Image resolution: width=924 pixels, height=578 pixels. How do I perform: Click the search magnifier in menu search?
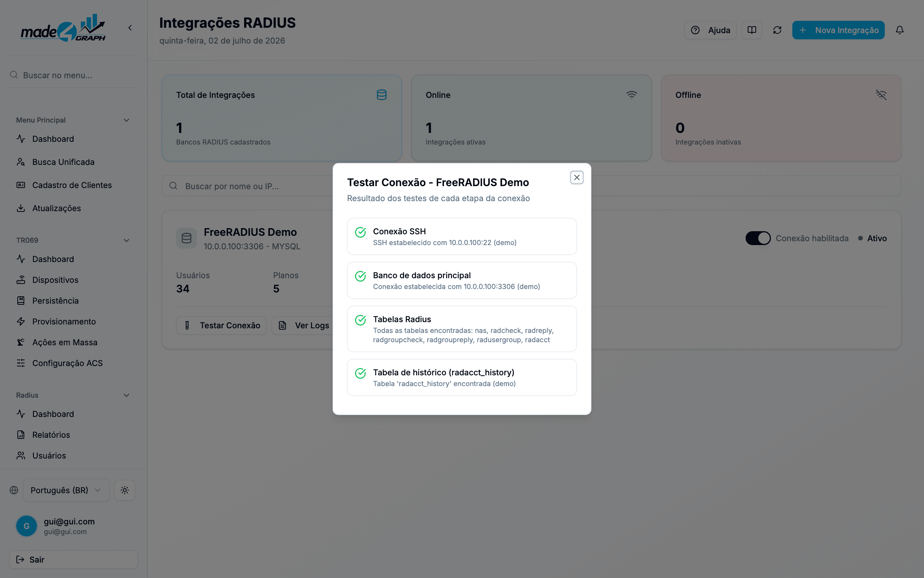pos(14,75)
